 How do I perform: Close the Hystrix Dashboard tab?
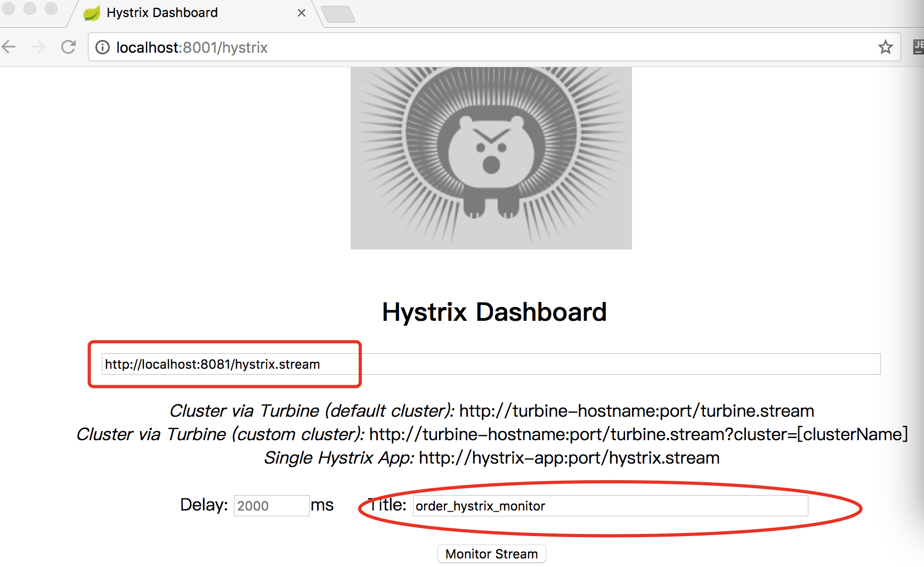coord(302,13)
